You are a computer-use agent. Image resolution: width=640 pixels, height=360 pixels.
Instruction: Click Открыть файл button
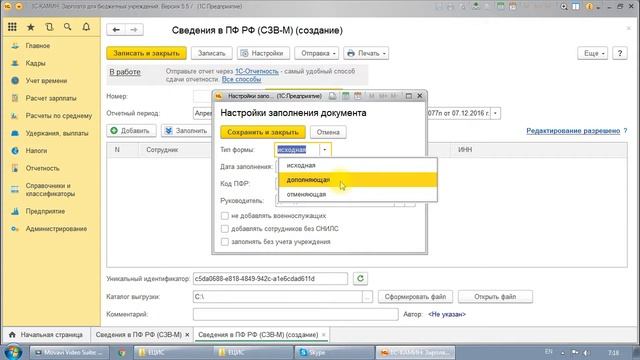tap(495, 297)
